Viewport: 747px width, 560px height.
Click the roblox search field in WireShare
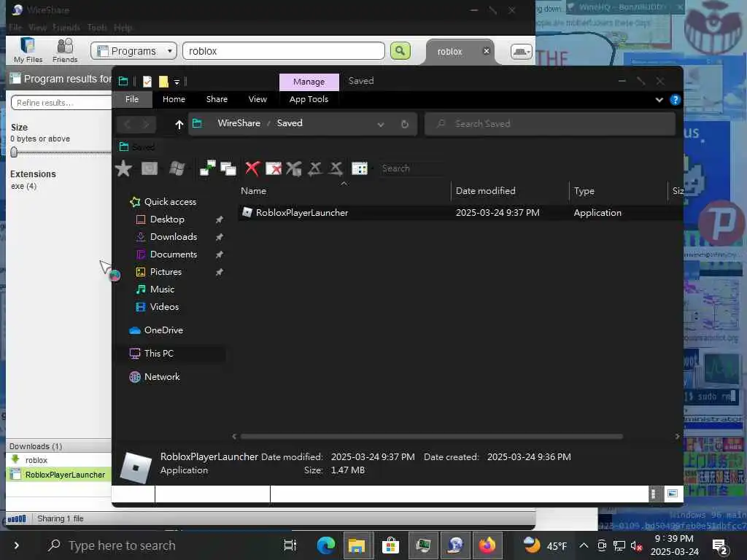click(284, 51)
